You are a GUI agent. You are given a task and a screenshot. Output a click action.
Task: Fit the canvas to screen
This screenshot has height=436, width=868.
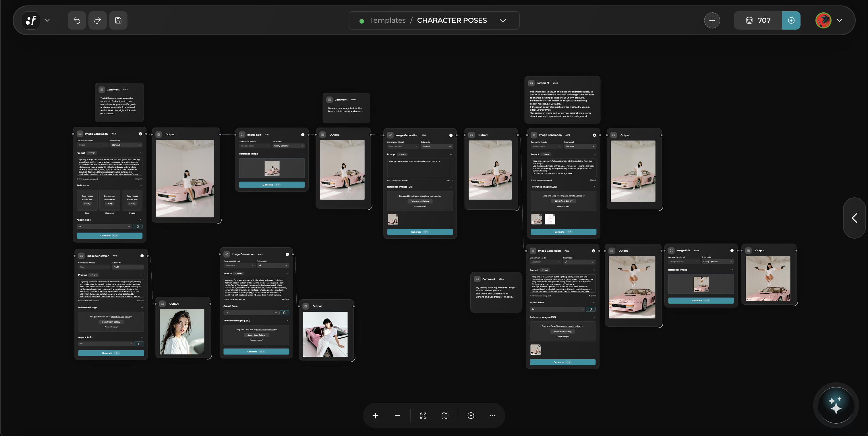[x=423, y=415]
